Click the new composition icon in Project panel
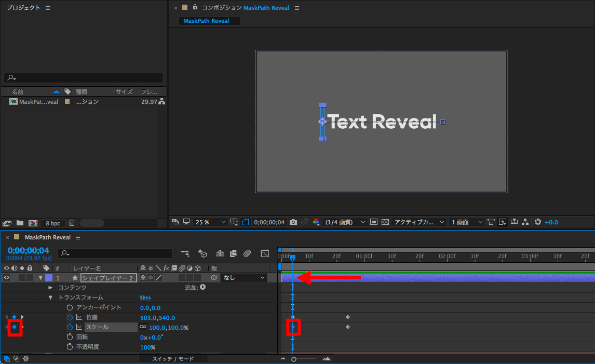 (32, 223)
